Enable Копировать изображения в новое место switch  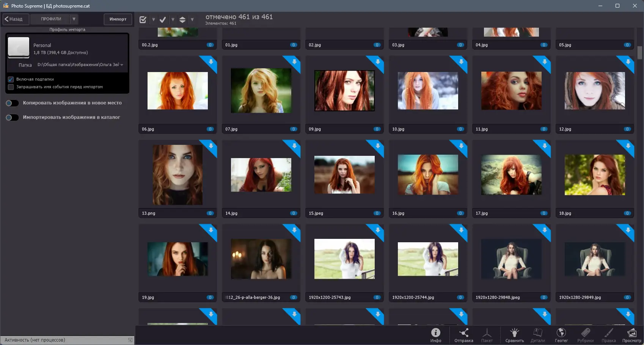[12, 103]
